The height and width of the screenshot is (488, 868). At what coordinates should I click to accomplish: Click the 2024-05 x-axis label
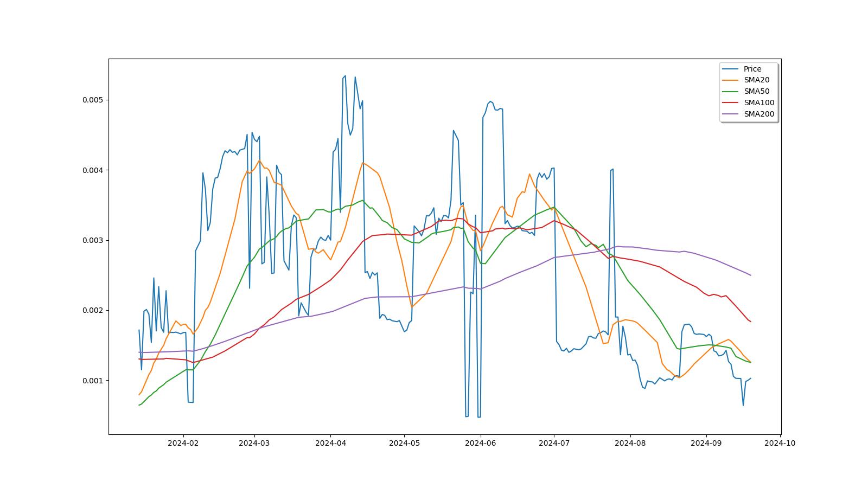404,443
